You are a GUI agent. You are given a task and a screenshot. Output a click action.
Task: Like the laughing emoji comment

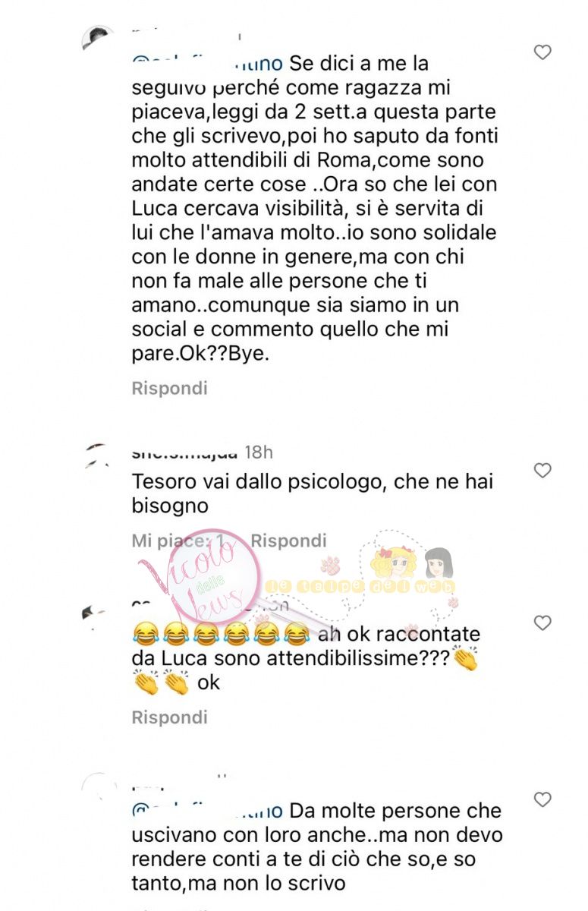(542, 623)
